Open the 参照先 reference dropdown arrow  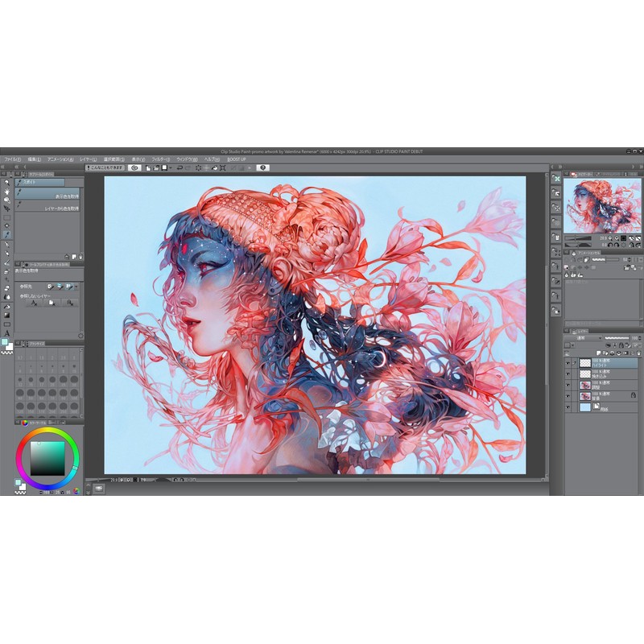coord(76,287)
